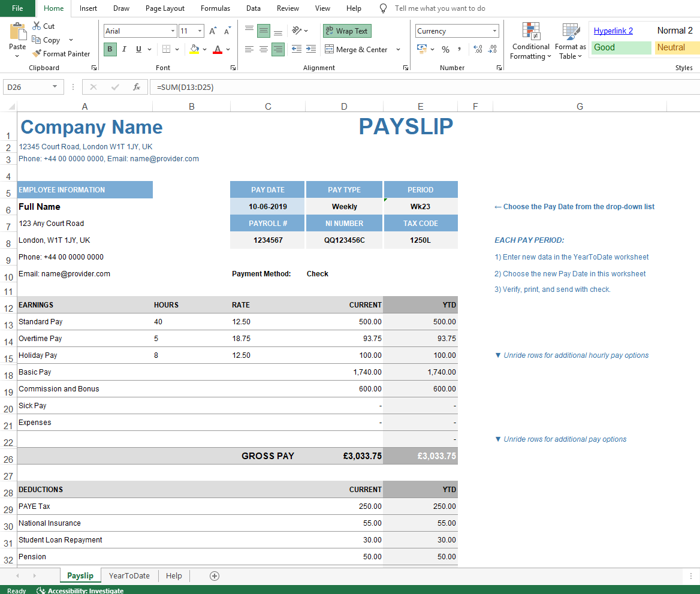Apply Percent Style
Viewport: 700px width, 594px height.
coord(445,49)
